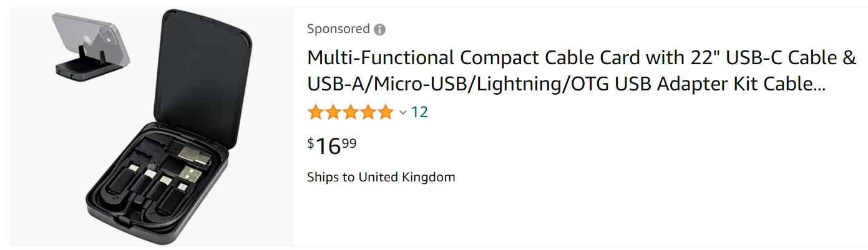
Task: Click the info icon beside Sponsored
Action: [x=379, y=29]
